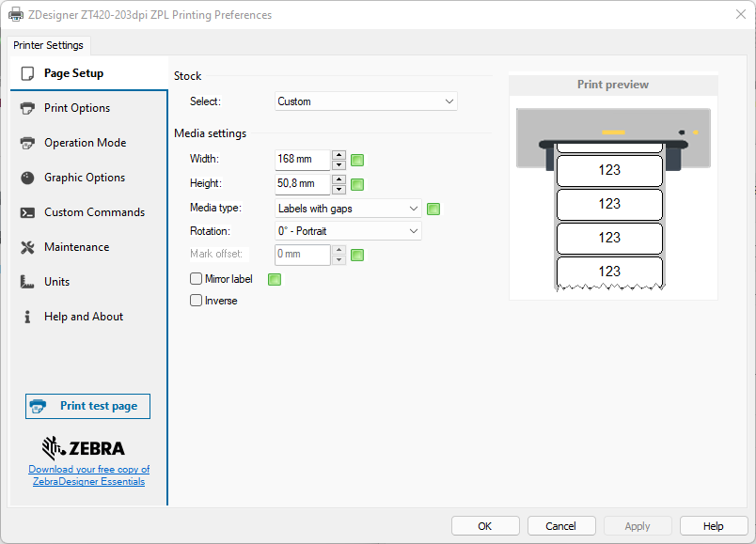
Task: Close the Printing Preferences window
Action: (x=741, y=14)
